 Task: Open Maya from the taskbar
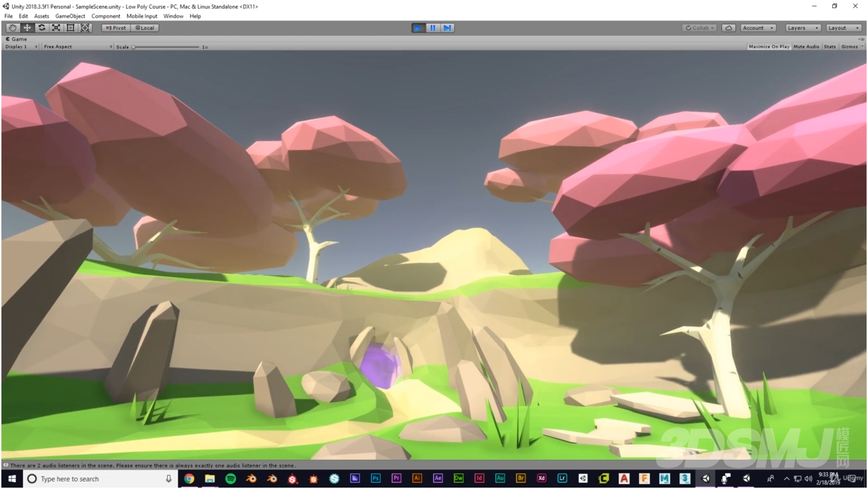coord(665,478)
